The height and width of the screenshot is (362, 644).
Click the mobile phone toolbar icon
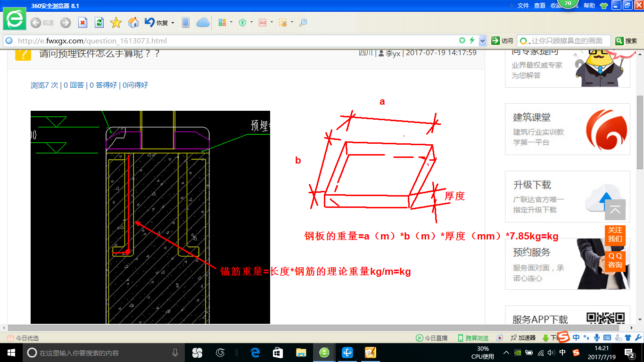point(186,23)
